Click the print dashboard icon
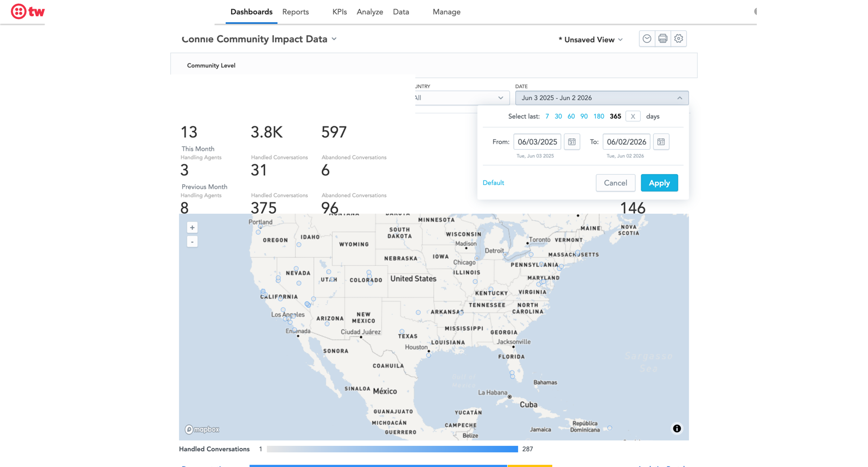868x467 pixels. (662, 39)
